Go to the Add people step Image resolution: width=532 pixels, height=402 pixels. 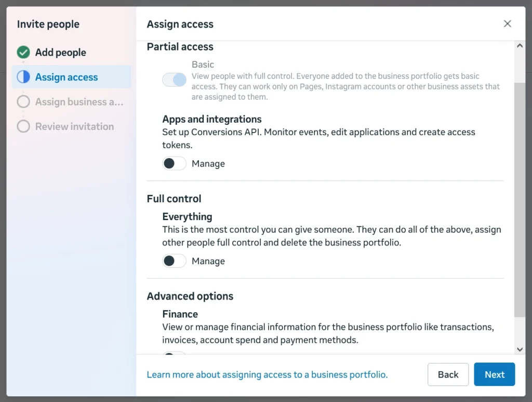click(x=61, y=53)
